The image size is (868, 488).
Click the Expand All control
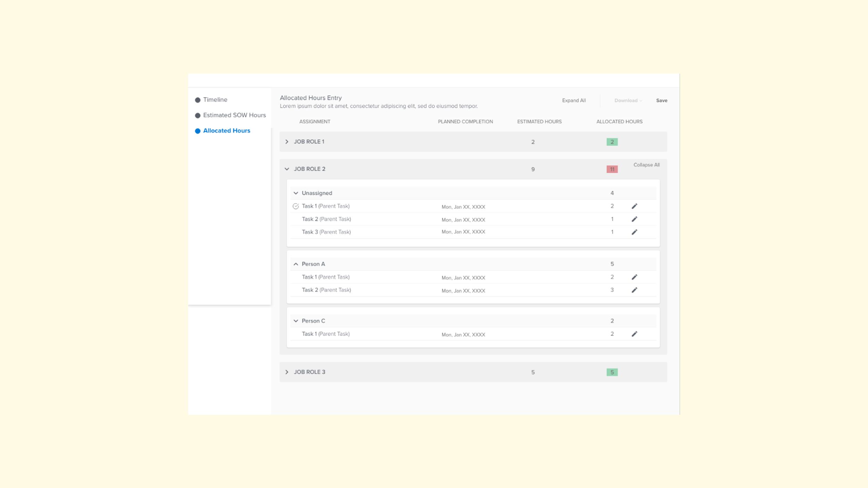(x=574, y=101)
